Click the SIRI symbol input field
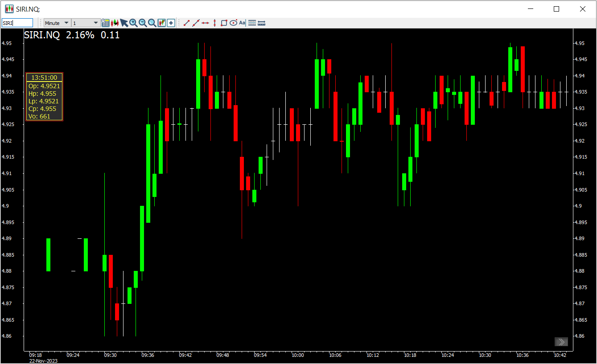This screenshot has width=597, height=364. (x=17, y=23)
